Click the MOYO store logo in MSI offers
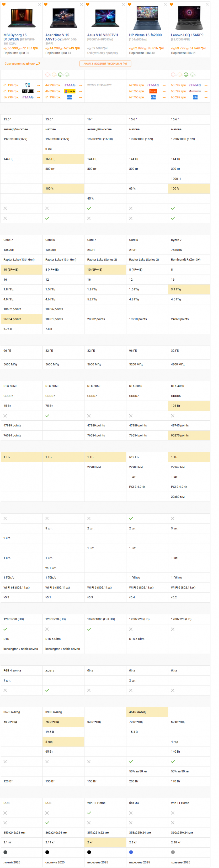219x868 pixels. pyautogui.click(x=28, y=85)
